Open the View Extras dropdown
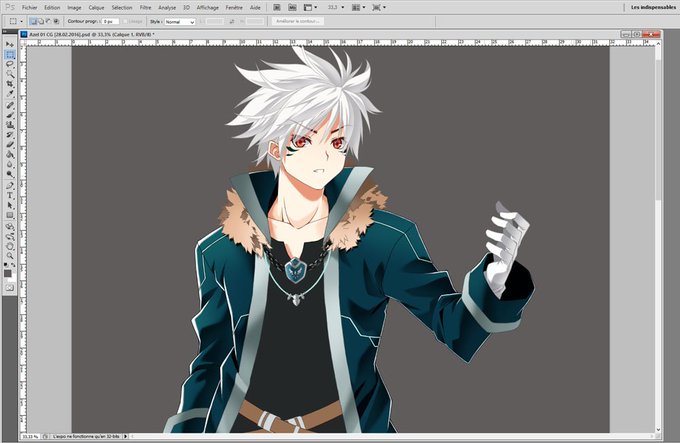This screenshot has height=443, width=680. (310, 7)
